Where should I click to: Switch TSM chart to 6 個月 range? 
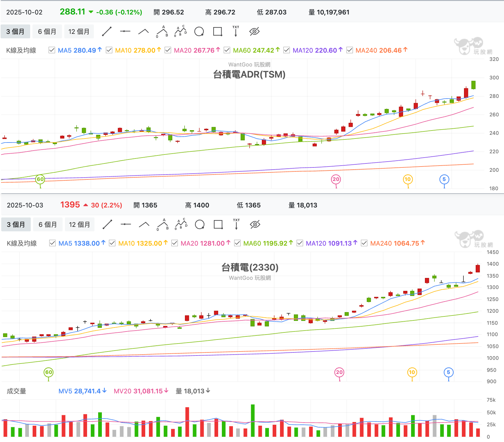pos(47,31)
